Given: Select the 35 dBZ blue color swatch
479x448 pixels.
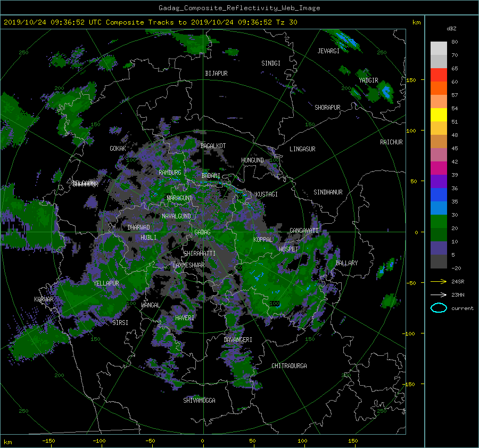Looking at the screenshot, I should coord(439,194).
